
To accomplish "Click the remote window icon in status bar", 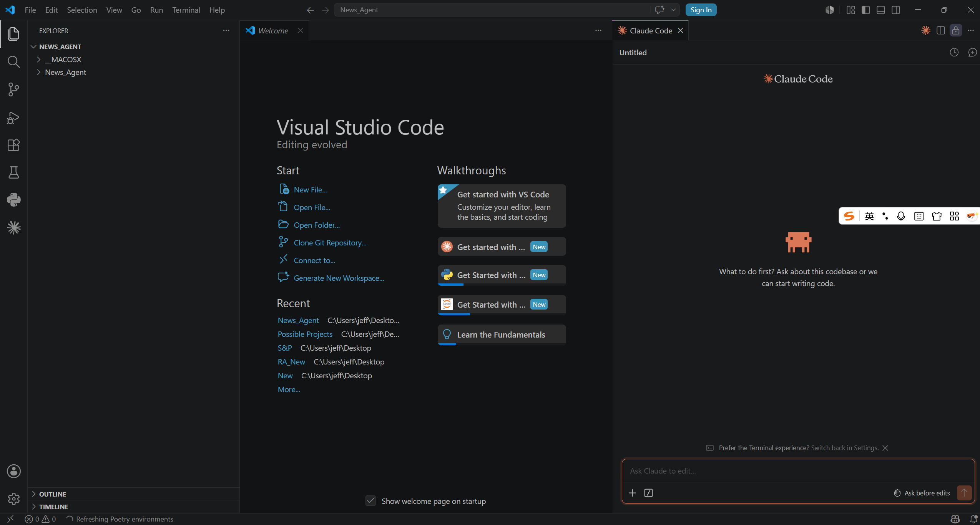I will click(x=10, y=519).
